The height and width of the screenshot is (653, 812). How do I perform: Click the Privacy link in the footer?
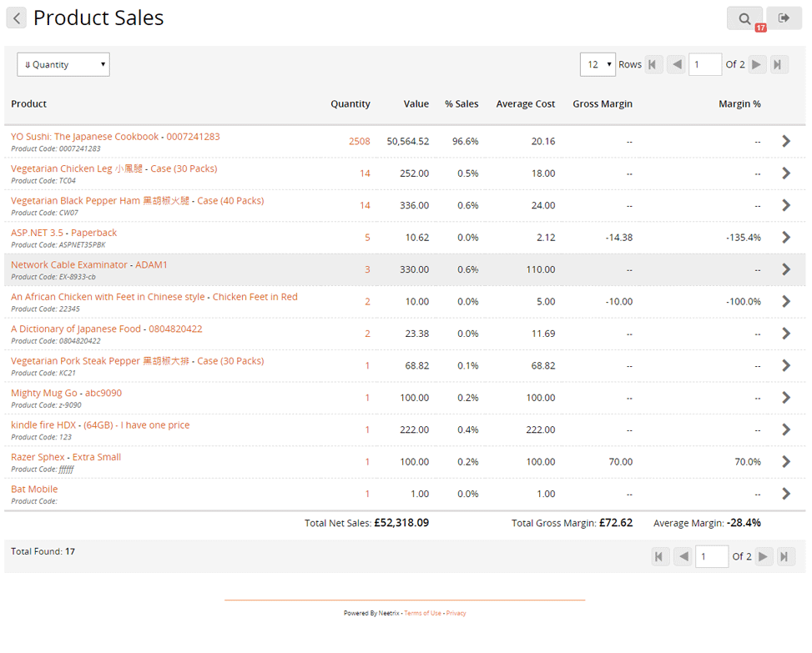(x=456, y=613)
